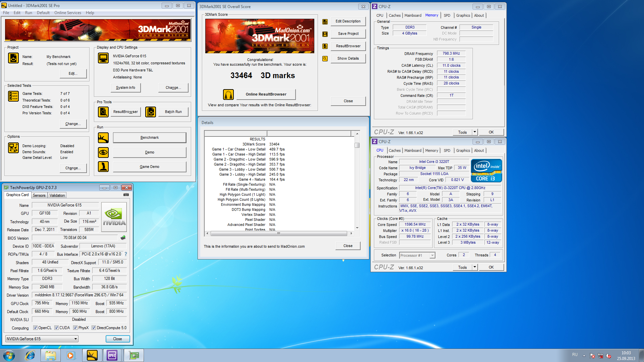This screenshot has width=644, height=362.
Task: Click the Demo eye icon
Action: [x=103, y=152]
